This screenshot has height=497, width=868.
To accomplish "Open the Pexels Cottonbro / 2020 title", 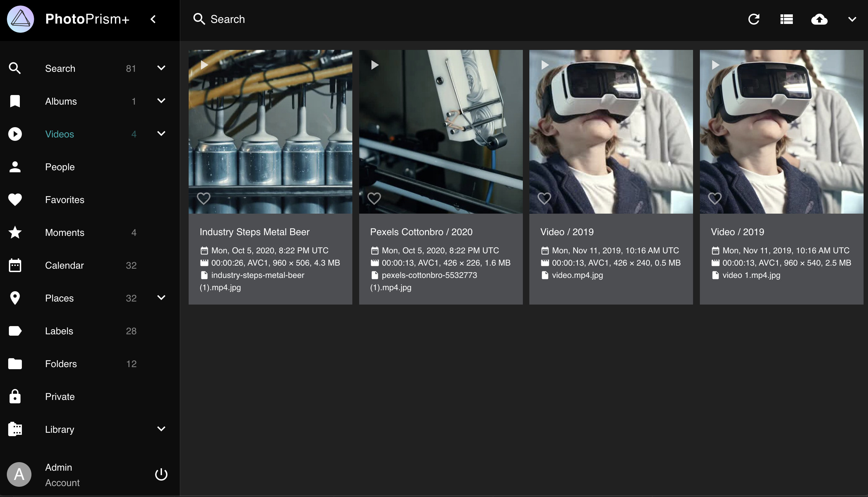I will click(421, 232).
